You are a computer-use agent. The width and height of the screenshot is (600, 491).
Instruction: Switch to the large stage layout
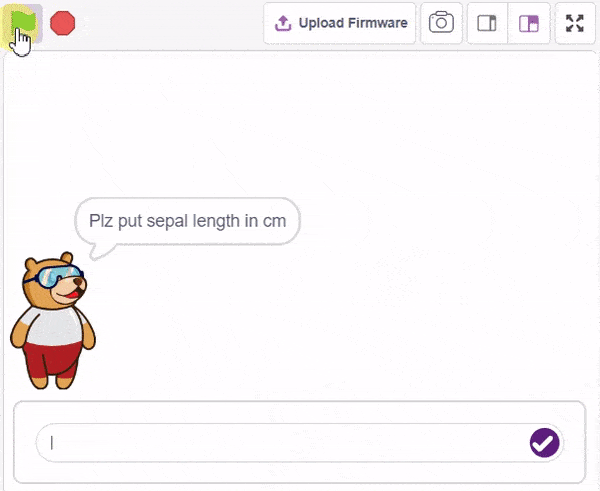pyautogui.click(x=529, y=23)
